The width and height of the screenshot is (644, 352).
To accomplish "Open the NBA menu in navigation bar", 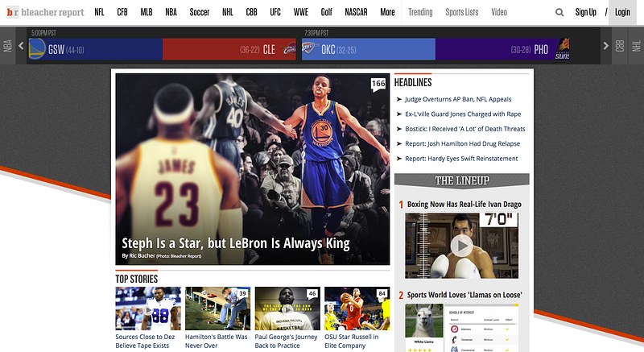I will click(x=171, y=12).
